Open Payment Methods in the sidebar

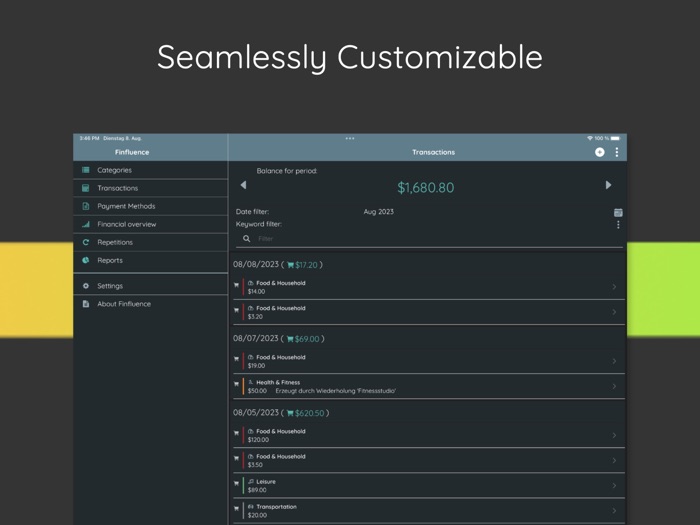(x=150, y=206)
